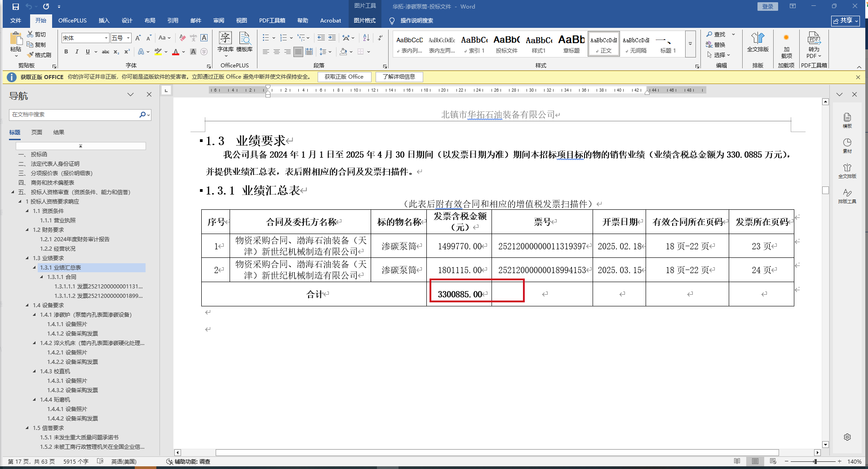Click the zoom slider in the status bar
868x469 pixels.
point(815,461)
